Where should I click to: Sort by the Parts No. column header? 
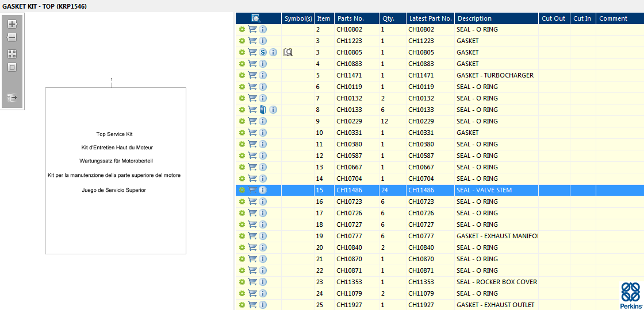(x=356, y=18)
